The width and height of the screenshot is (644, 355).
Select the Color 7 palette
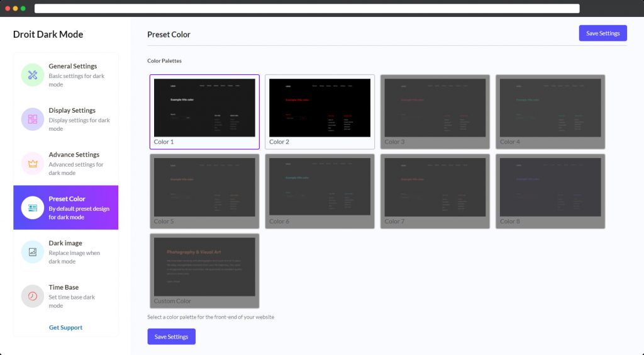click(435, 191)
